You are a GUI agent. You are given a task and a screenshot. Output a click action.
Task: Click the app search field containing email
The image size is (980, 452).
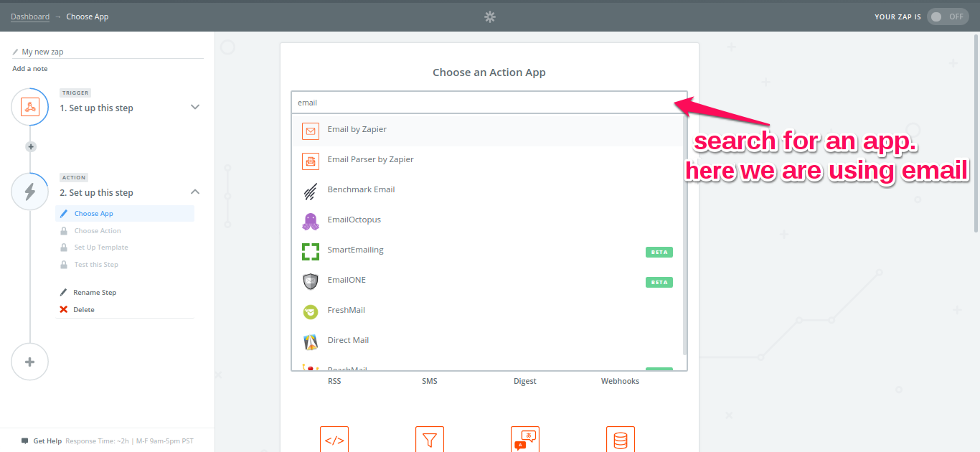tap(489, 103)
